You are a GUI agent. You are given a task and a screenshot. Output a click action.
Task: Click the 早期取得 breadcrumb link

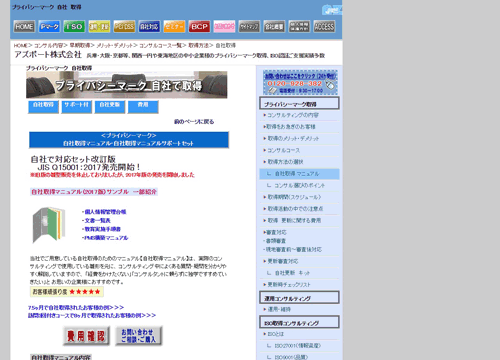click(x=80, y=45)
